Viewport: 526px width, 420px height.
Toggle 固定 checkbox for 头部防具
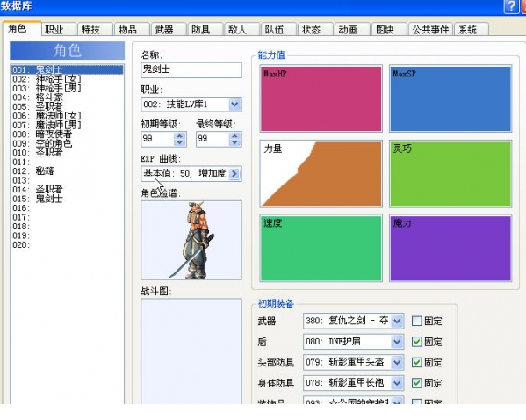(416, 363)
